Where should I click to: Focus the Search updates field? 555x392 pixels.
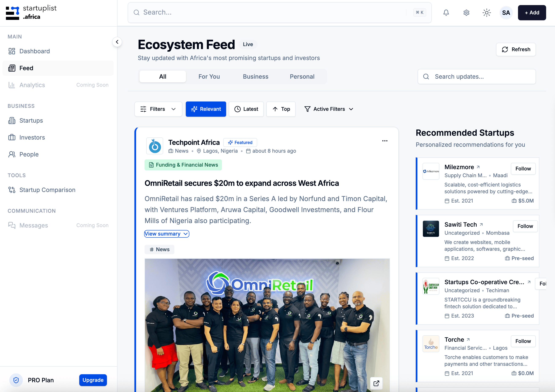pos(477,77)
